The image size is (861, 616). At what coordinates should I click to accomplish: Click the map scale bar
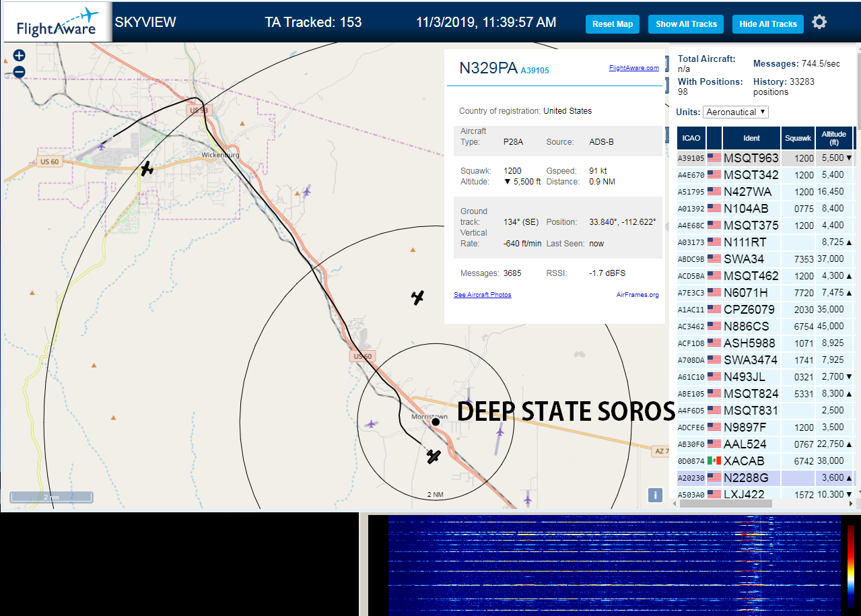(51, 498)
